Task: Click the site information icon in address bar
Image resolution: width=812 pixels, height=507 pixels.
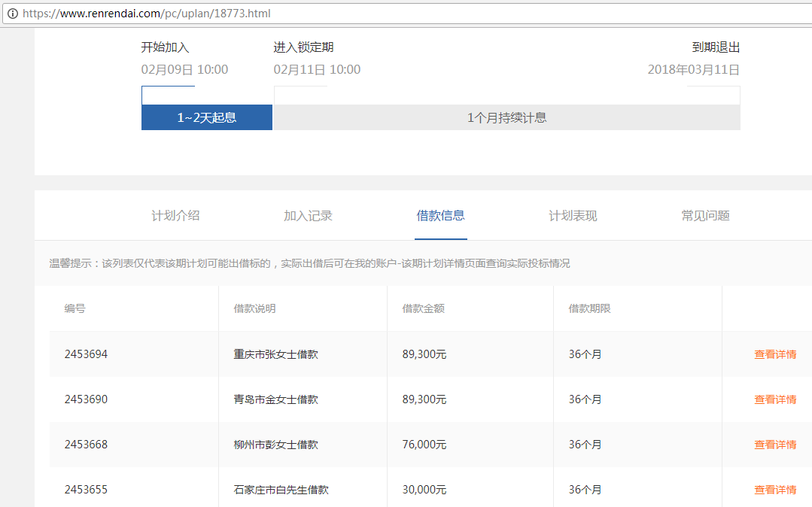Action: pos(12,14)
